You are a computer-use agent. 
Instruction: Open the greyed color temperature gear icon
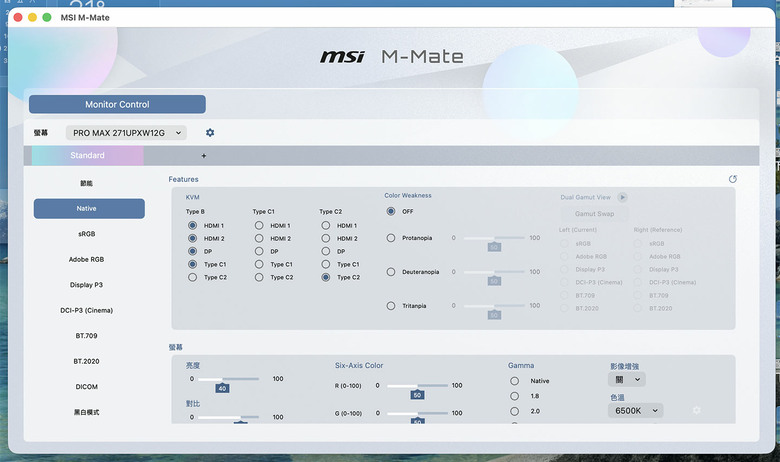[696, 410]
